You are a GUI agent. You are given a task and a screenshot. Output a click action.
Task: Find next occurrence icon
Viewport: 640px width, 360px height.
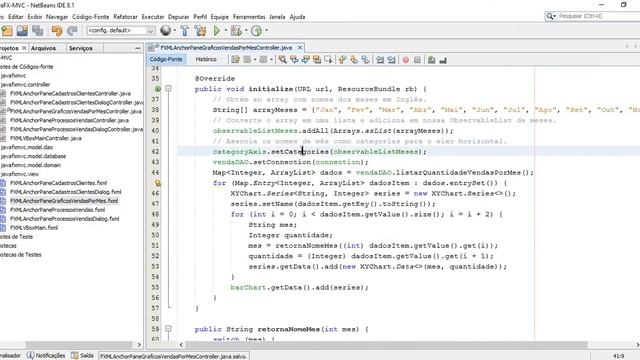[x=305, y=60]
